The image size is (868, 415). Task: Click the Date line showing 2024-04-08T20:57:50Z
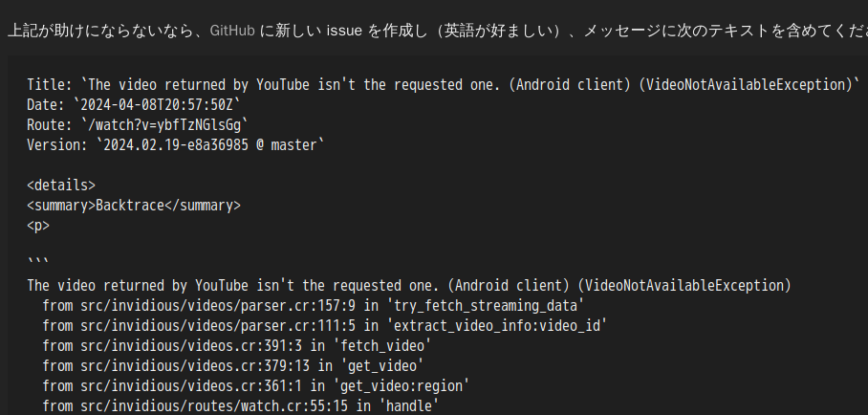pyautogui.click(x=134, y=105)
